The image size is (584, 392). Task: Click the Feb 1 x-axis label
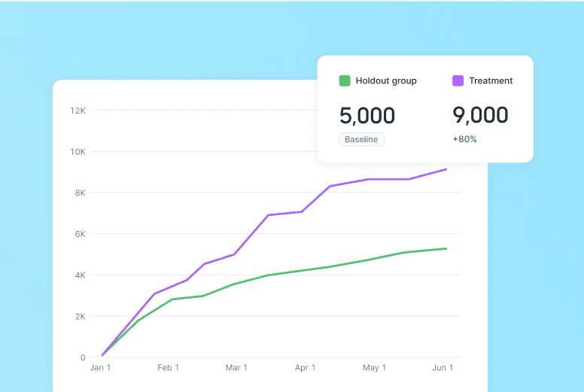tap(168, 368)
